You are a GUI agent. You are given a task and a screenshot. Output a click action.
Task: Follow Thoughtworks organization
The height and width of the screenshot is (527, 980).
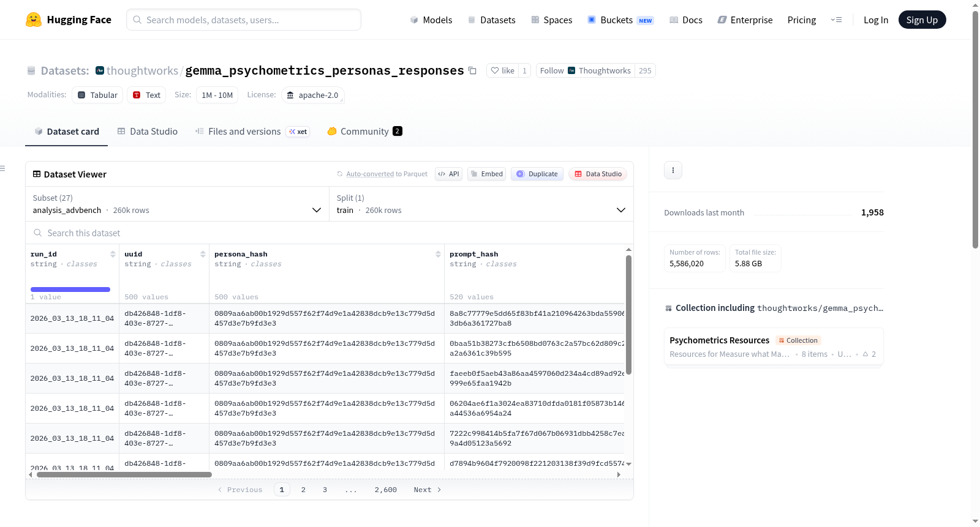click(585, 70)
